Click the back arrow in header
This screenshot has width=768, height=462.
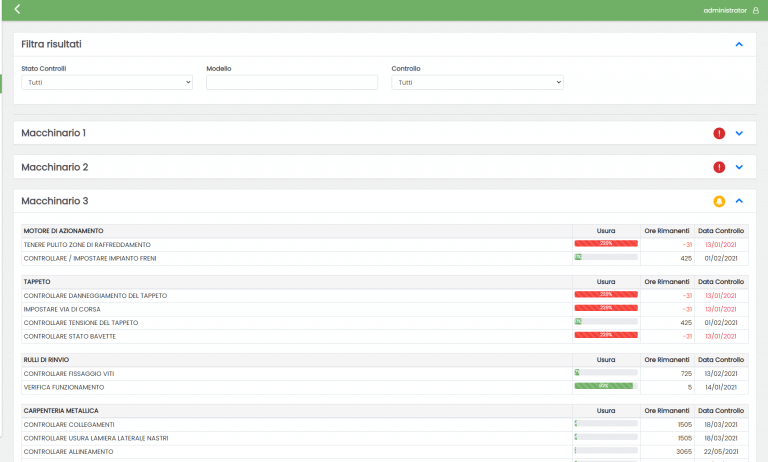[17, 10]
